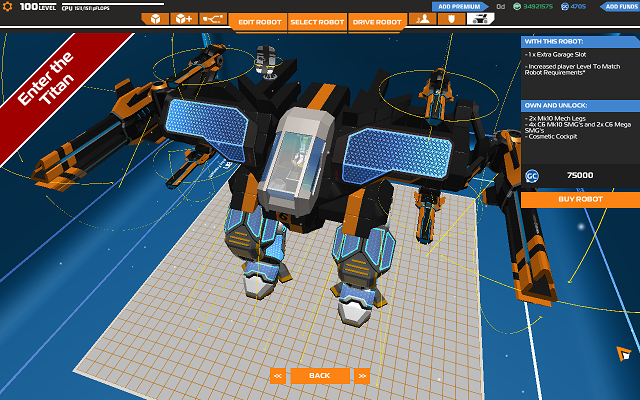
Task: Open the tech tree icon
Action: (x=213, y=19)
